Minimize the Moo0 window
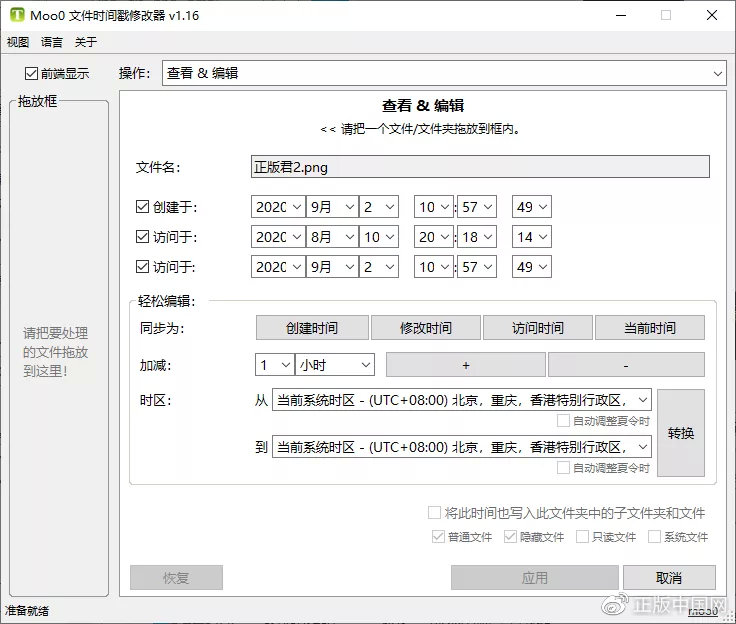736x624 pixels. [x=621, y=15]
